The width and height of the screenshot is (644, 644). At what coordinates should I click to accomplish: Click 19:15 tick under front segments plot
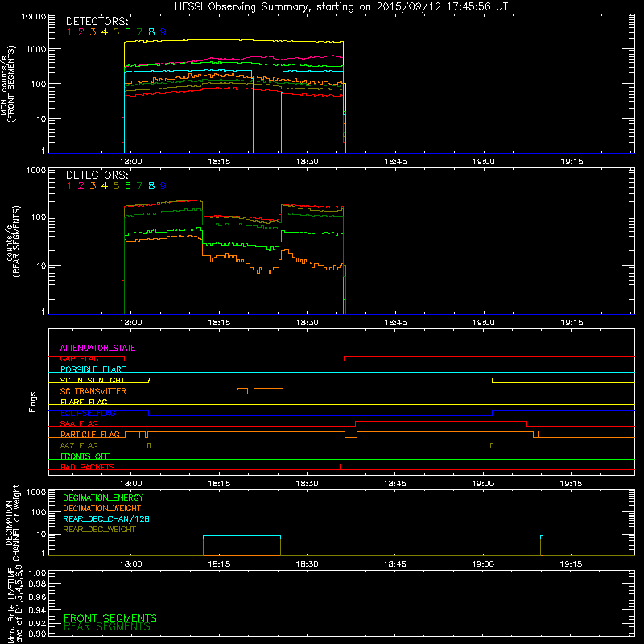pos(572,162)
